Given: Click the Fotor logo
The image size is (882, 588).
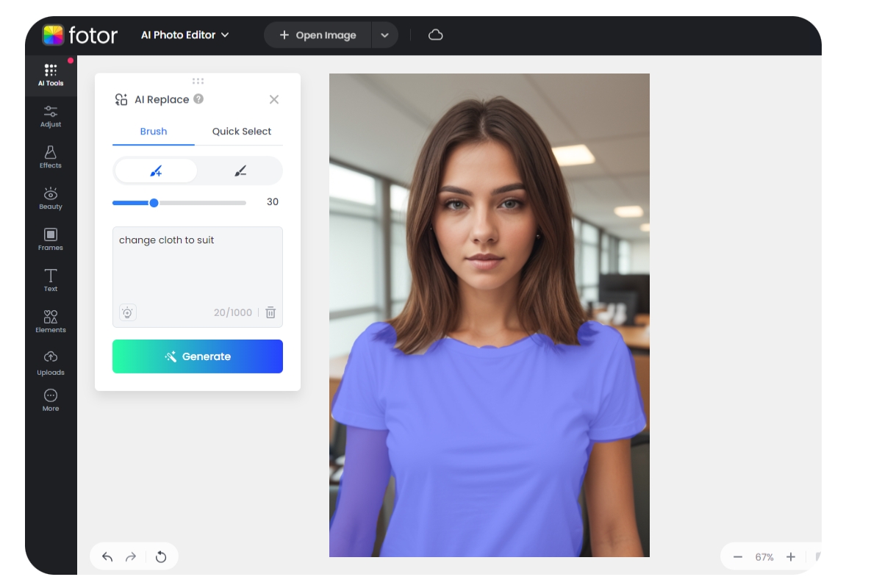Looking at the screenshot, I should [80, 35].
